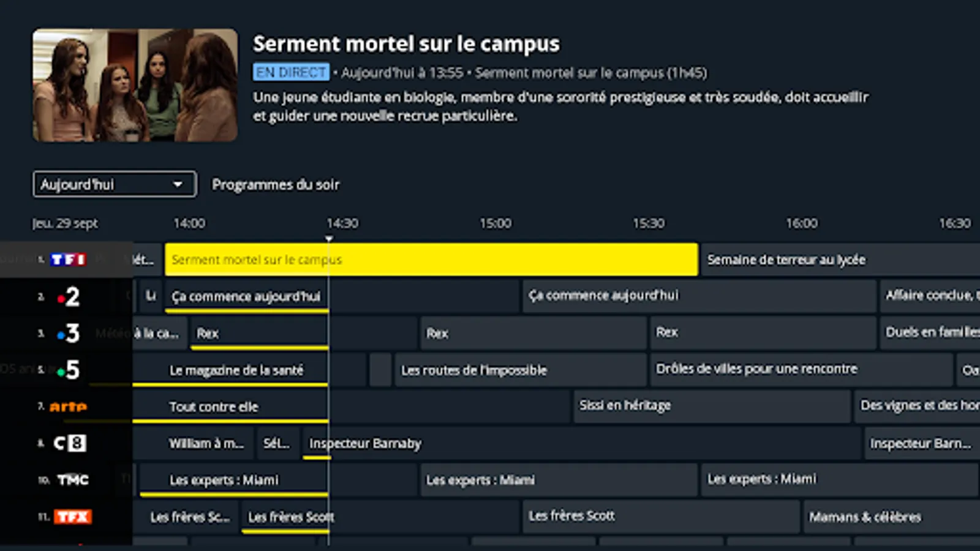Select the Arte channel logo
Image resolution: width=980 pixels, height=551 pixels.
pos(68,407)
